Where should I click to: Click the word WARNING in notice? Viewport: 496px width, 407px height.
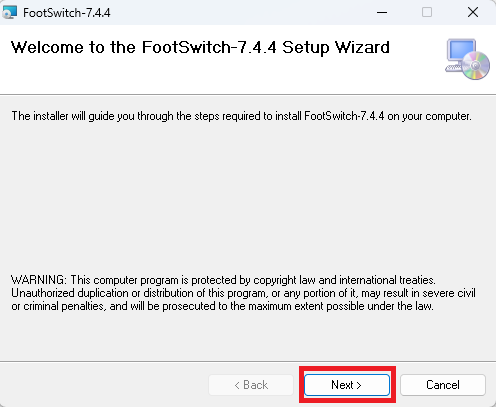click(39, 280)
